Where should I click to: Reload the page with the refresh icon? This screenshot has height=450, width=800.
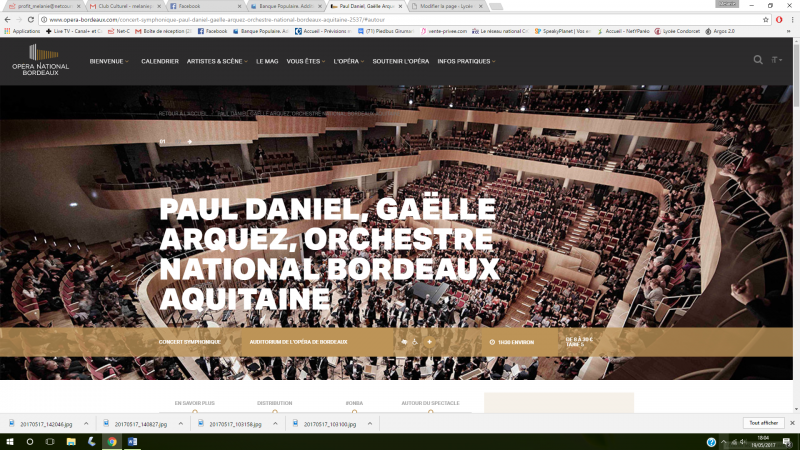click(30, 19)
